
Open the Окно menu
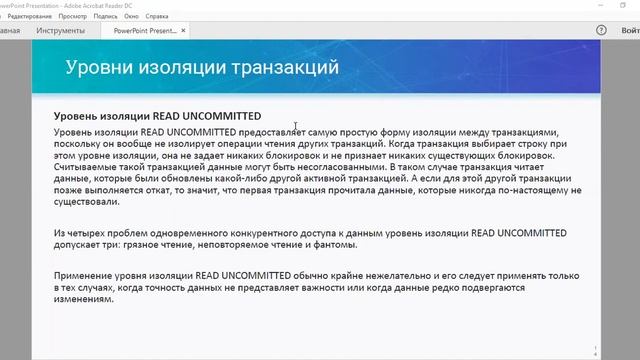(x=131, y=16)
